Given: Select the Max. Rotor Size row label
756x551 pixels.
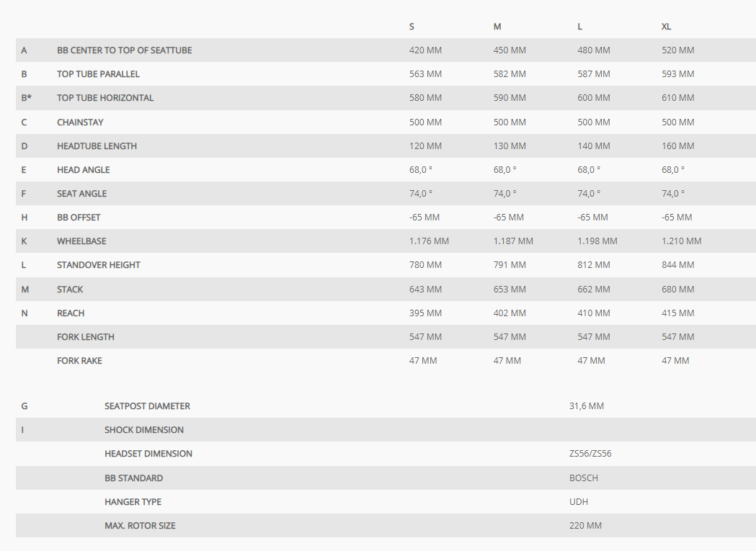Looking at the screenshot, I should (140, 526).
